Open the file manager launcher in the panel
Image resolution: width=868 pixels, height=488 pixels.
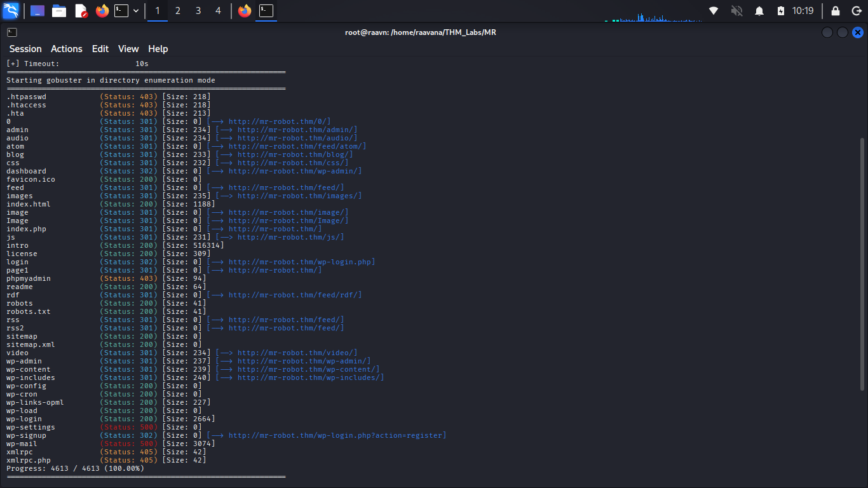[59, 11]
